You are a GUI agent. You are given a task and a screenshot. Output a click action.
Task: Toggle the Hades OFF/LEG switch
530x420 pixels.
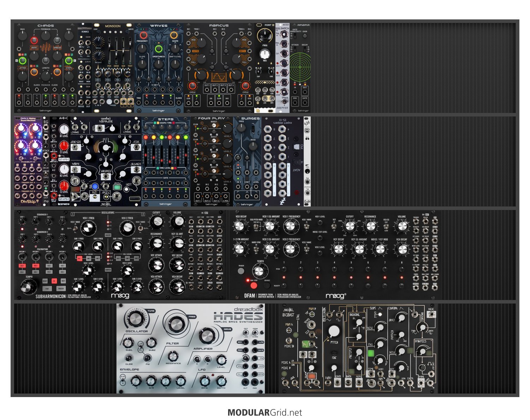(246, 332)
